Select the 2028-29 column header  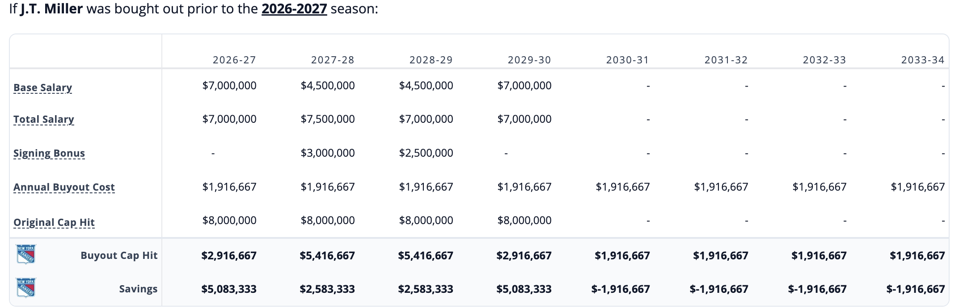point(431,60)
